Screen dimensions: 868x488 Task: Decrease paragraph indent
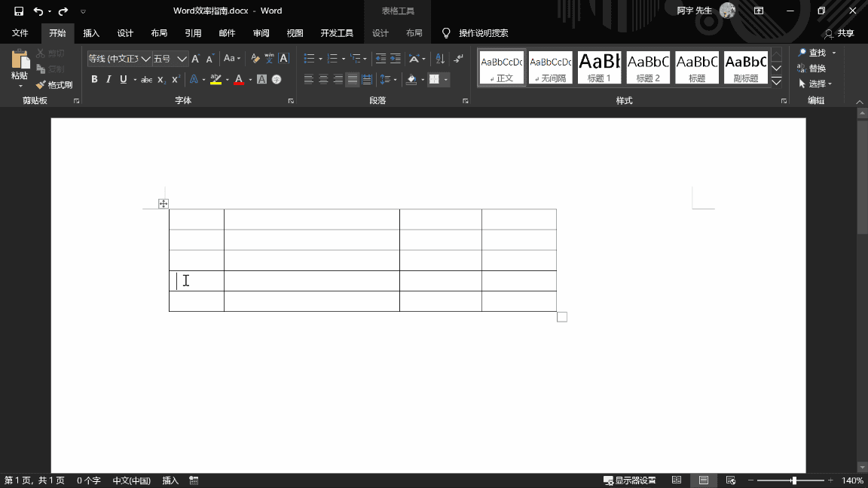(381, 59)
